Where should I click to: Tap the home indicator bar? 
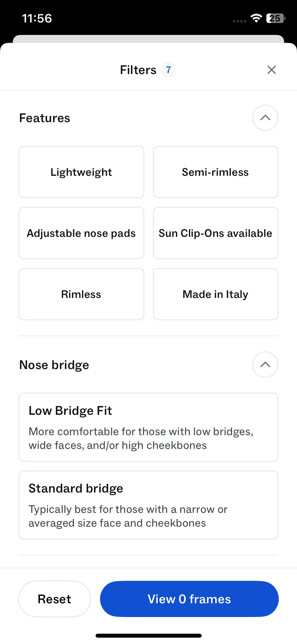tap(148, 636)
